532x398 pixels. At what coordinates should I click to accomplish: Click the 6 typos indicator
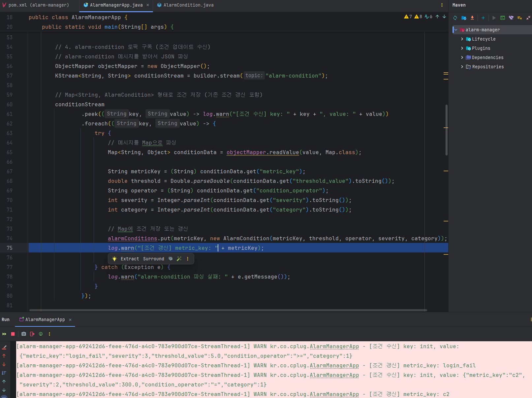(x=428, y=17)
